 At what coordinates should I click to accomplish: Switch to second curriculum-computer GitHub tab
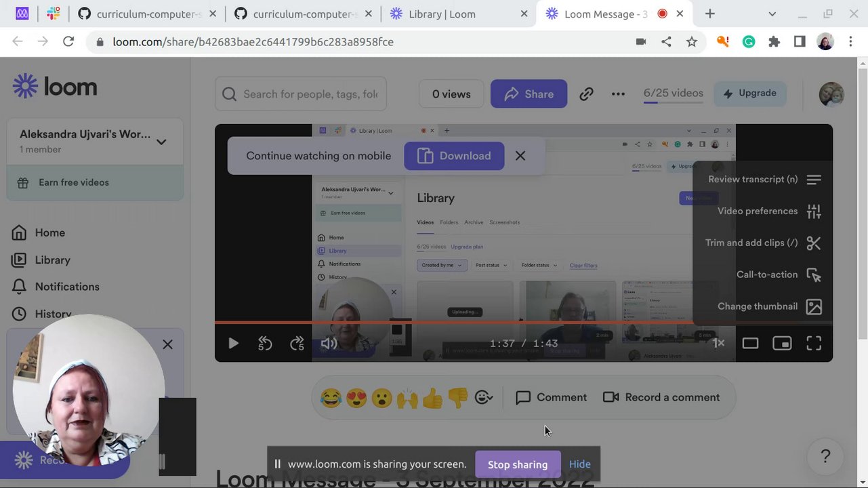point(303,14)
